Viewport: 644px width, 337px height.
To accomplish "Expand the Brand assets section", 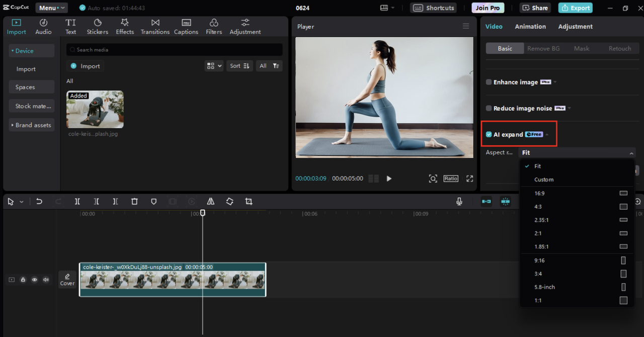I will (31, 125).
